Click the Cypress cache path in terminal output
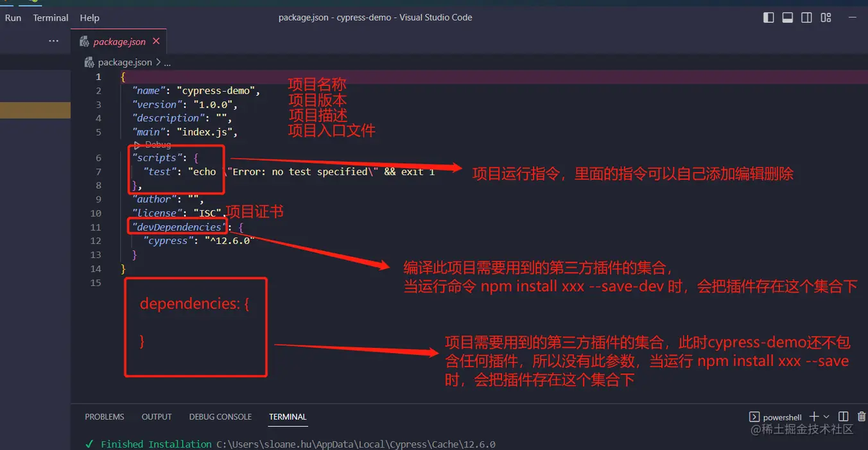This screenshot has height=450, width=868. pos(356,444)
